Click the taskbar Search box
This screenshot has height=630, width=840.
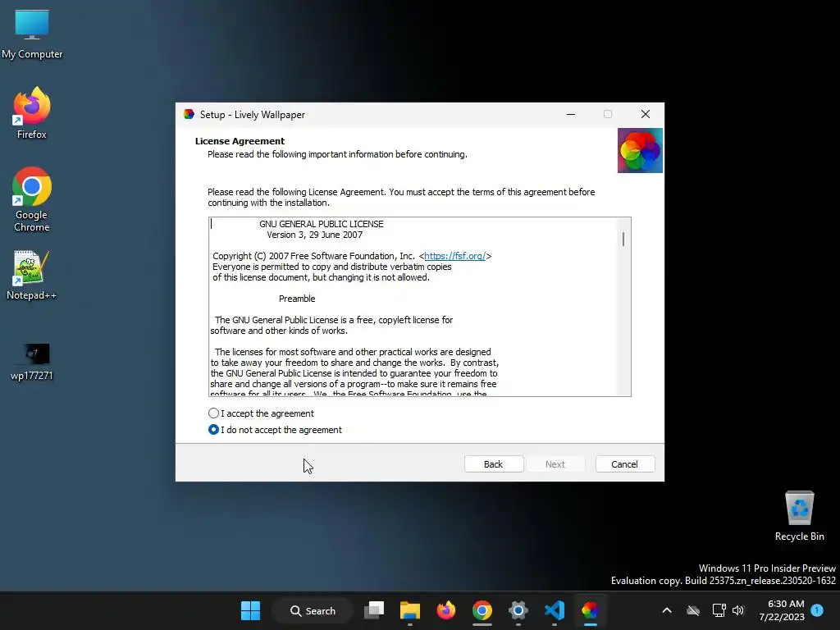pyautogui.click(x=313, y=610)
